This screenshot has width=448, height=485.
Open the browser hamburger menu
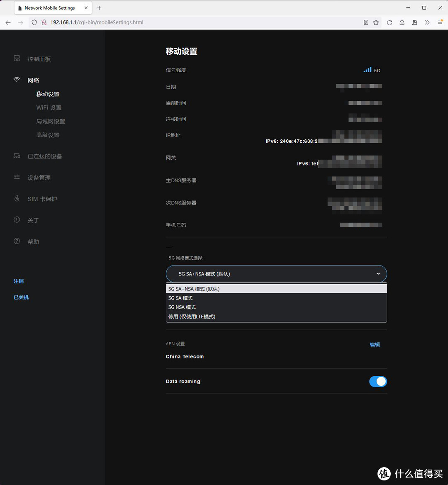440,22
